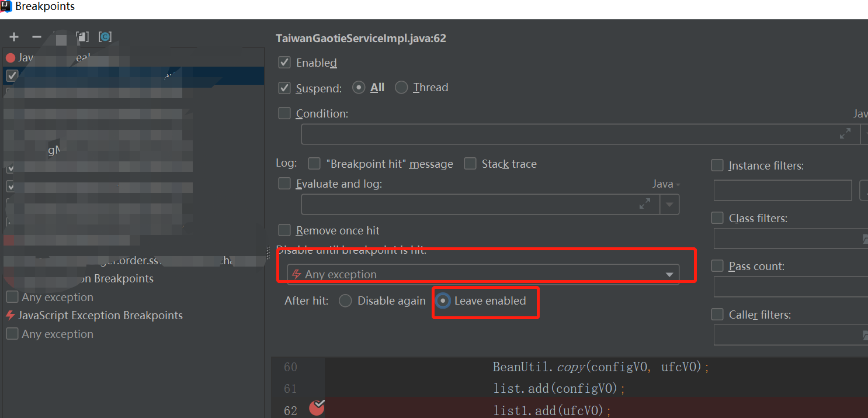Click the Class filters text field

click(791, 239)
